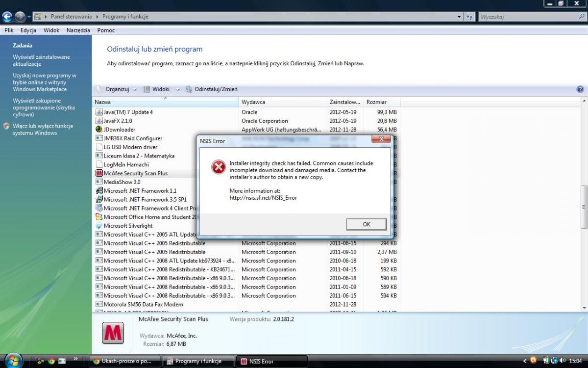Click the Odinstaluj/Zmień toolbar button

(211, 89)
